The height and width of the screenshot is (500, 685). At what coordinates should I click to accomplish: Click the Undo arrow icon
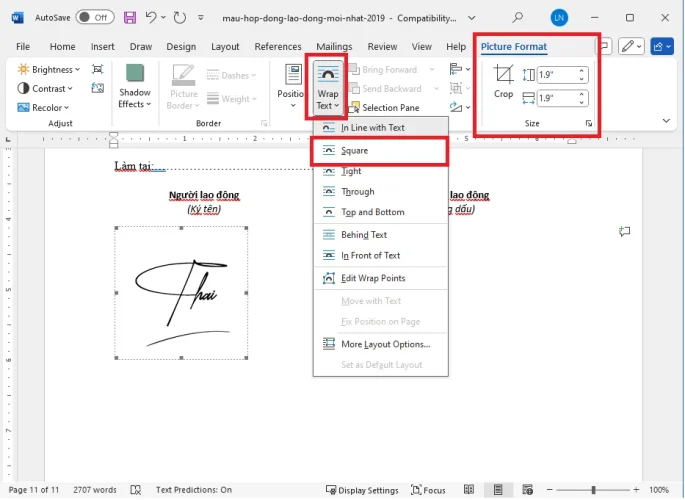click(152, 17)
